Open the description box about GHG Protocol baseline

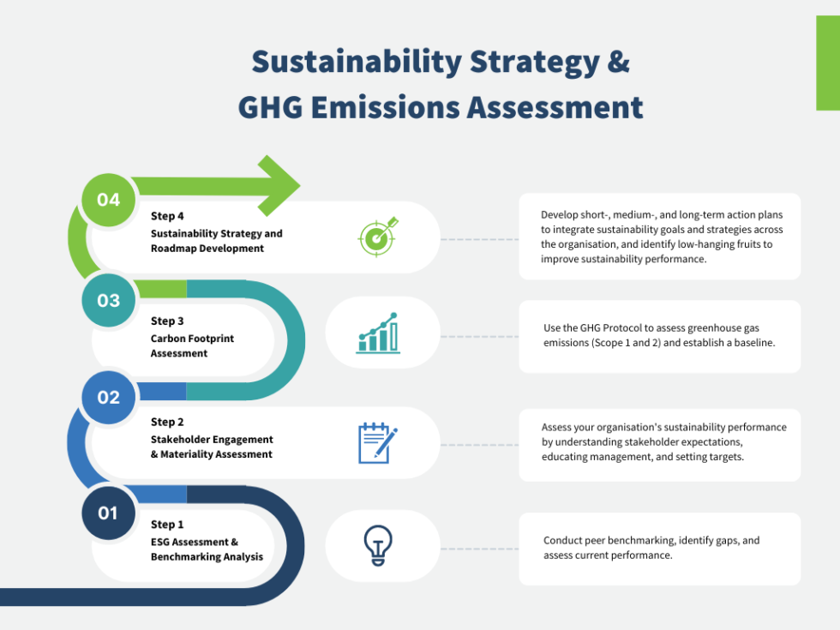coord(660,336)
